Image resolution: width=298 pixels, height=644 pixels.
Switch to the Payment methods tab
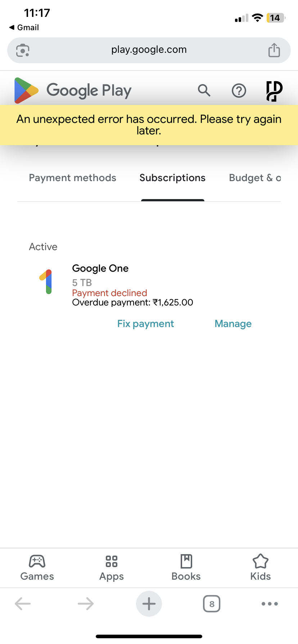73,178
